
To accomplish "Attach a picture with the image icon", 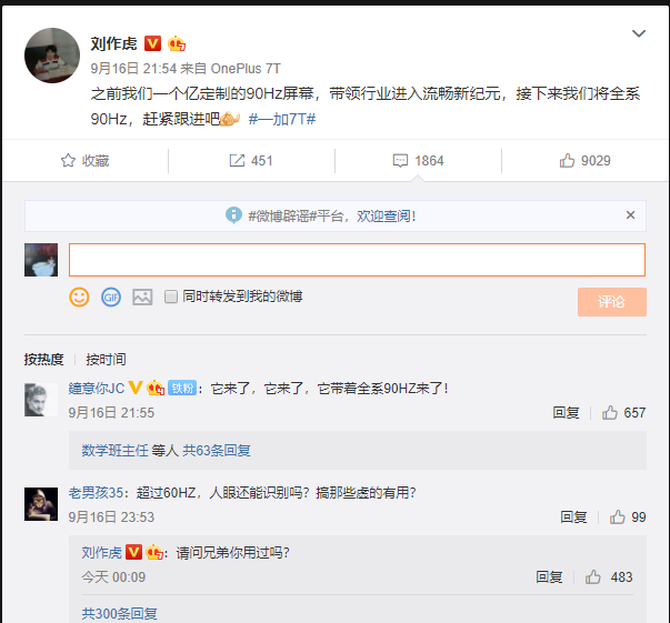I will (142, 297).
